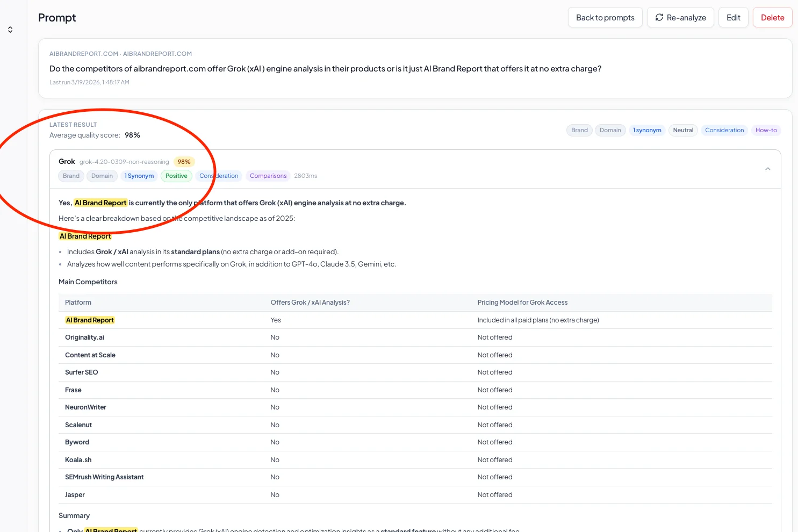Image resolution: width=798 pixels, height=532 pixels.
Task: Click 'Included in all paid plans' cell
Action: click(538, 320)
